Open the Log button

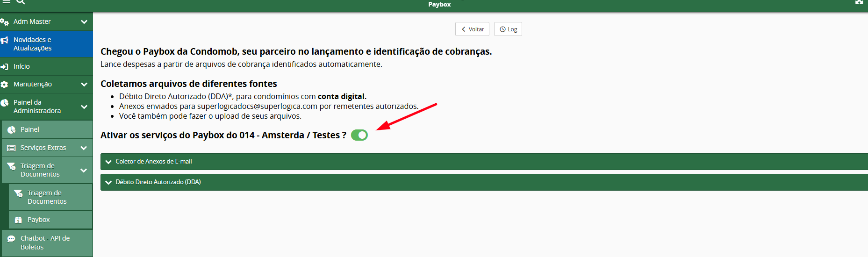[x=508, y=29]
